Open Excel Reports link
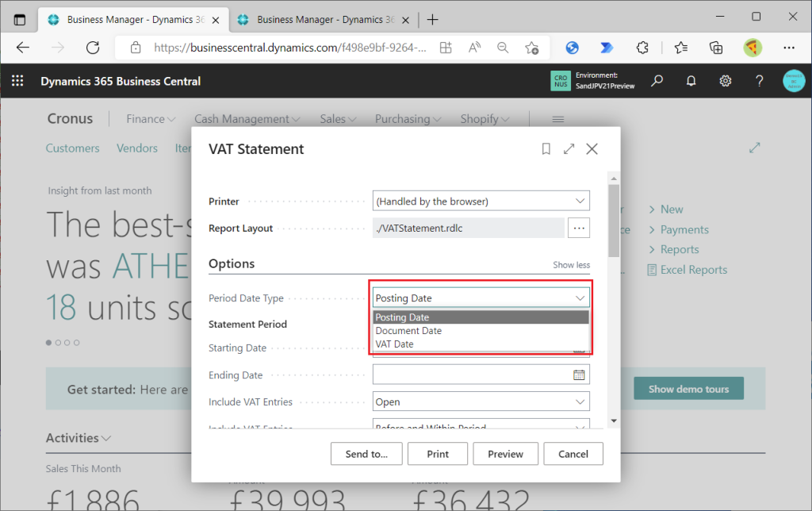The width and height of the screenshot is (812, 511). click(x=693, y=270)
